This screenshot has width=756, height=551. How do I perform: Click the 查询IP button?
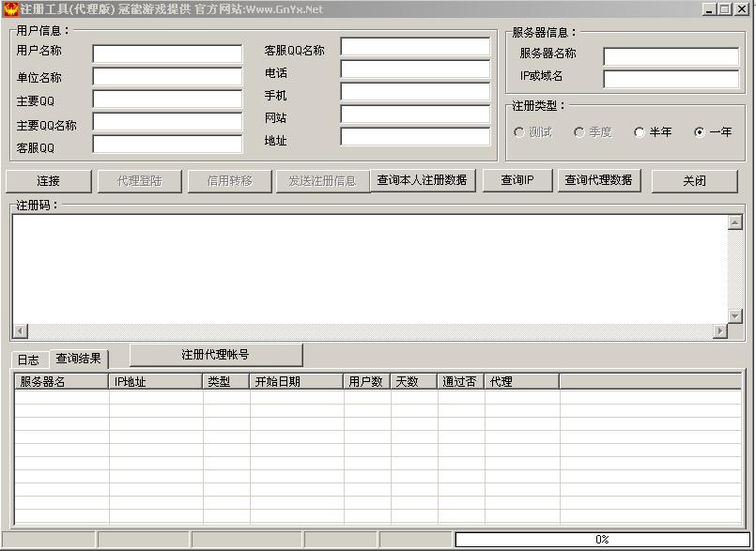[517, 180]
